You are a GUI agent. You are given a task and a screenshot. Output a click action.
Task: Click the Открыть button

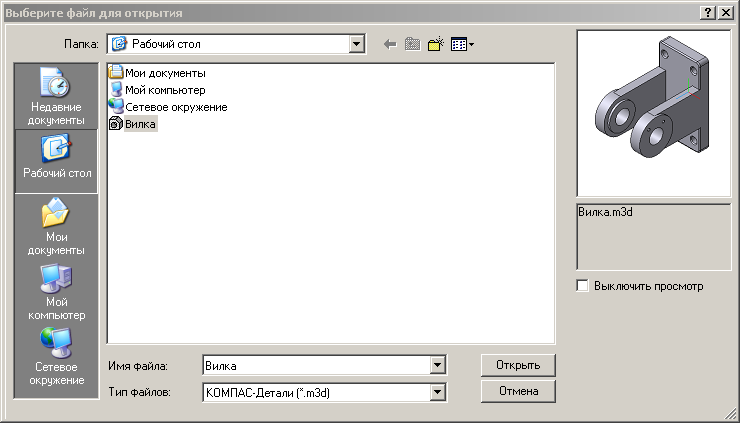[518, 365]
